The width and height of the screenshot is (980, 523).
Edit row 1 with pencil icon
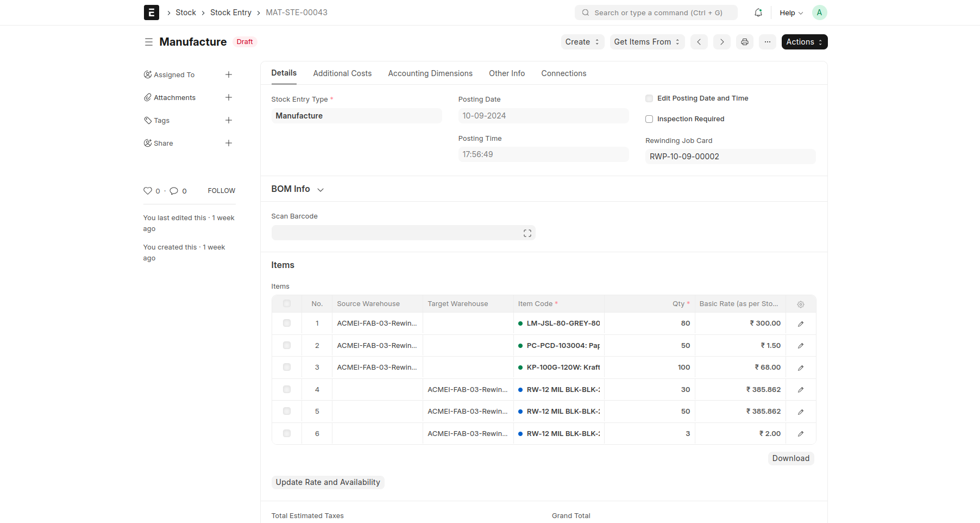click(800, 323)
